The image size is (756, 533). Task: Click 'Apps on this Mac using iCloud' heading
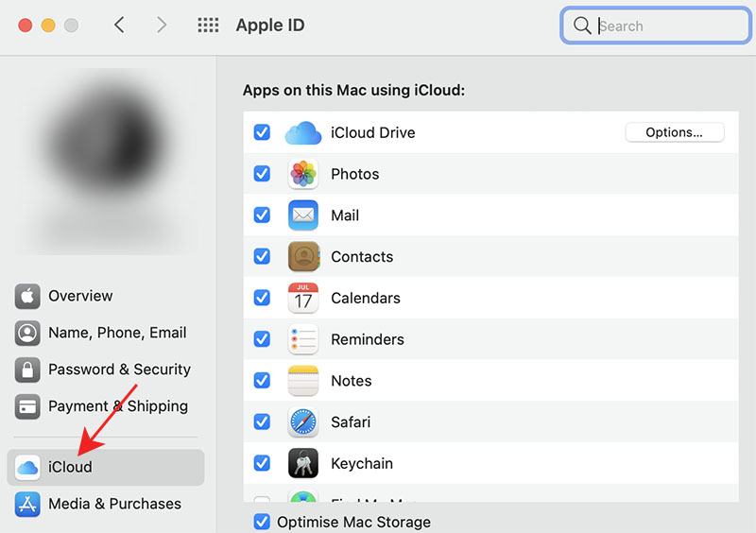click(353, 90)
